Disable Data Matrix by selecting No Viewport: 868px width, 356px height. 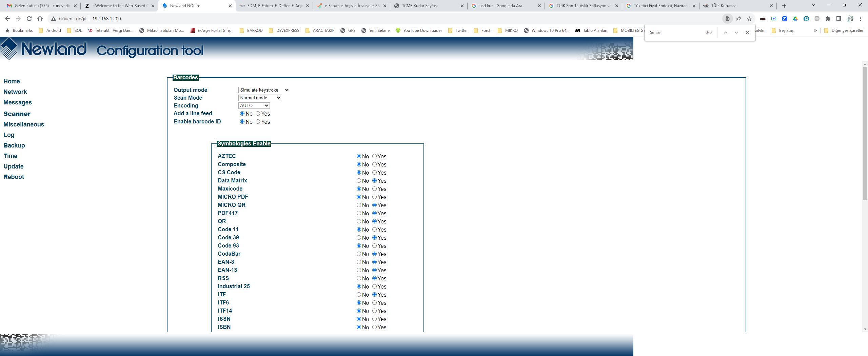pos(359,181)
